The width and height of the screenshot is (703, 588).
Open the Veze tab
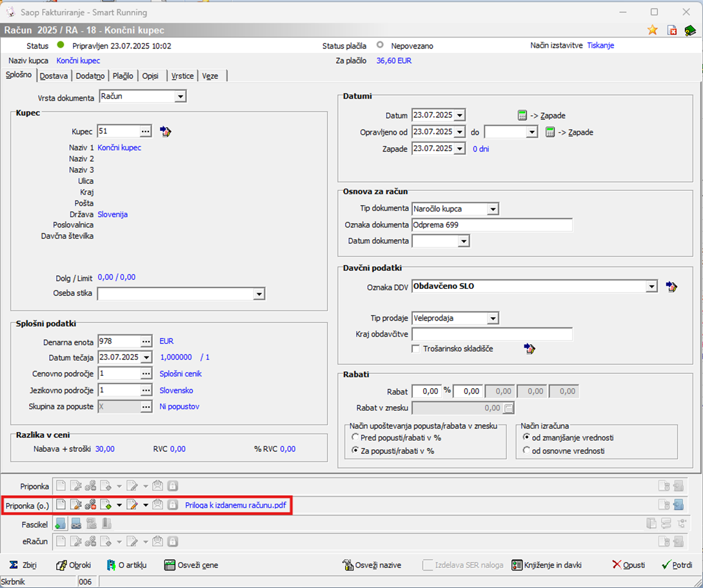pos(210,75)
